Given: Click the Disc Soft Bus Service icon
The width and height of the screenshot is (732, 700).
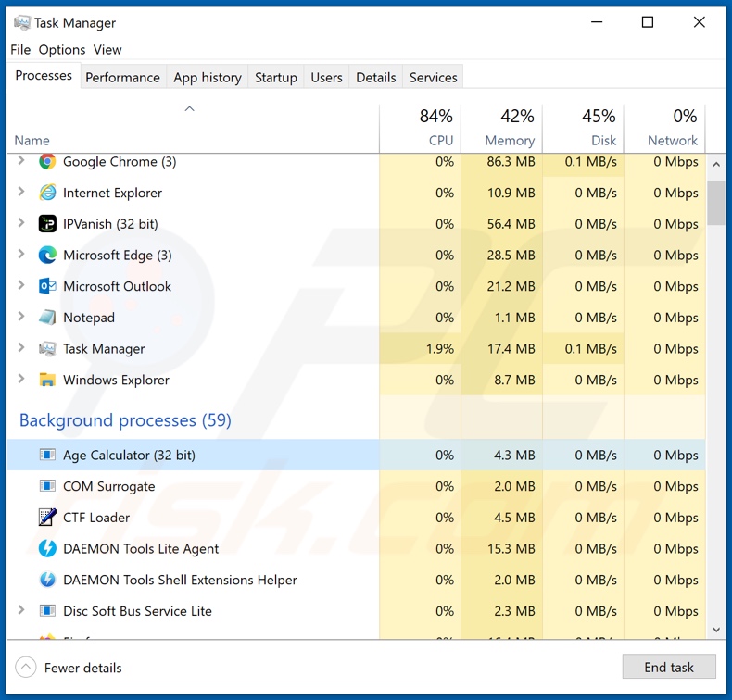Looking at the screenshot, I should click(47, 611).
